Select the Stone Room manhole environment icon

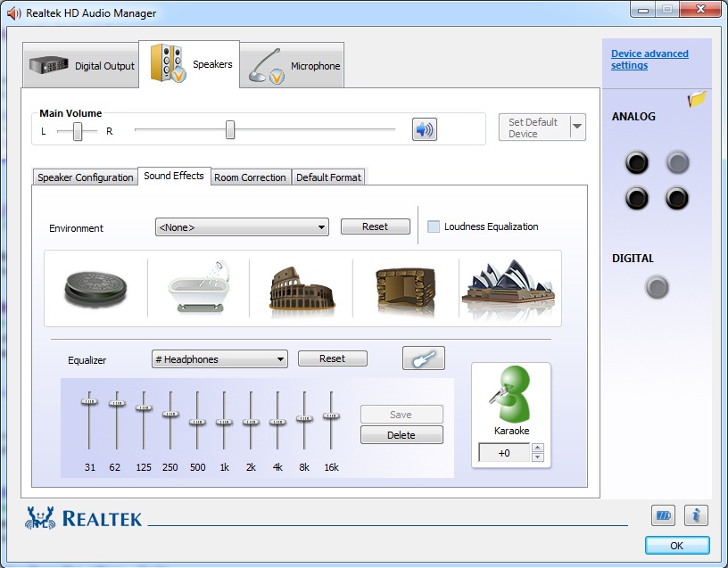pos(95,289)
